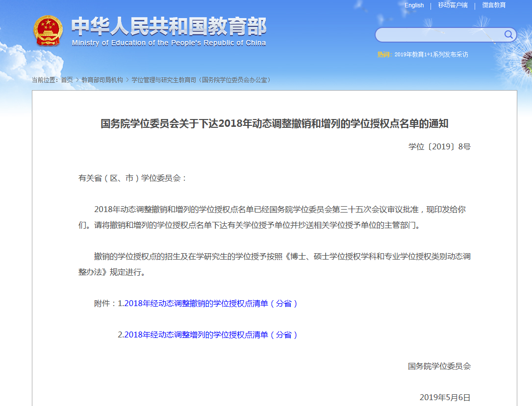Click the English Ministry of Education subtitle

pos(169,43)
